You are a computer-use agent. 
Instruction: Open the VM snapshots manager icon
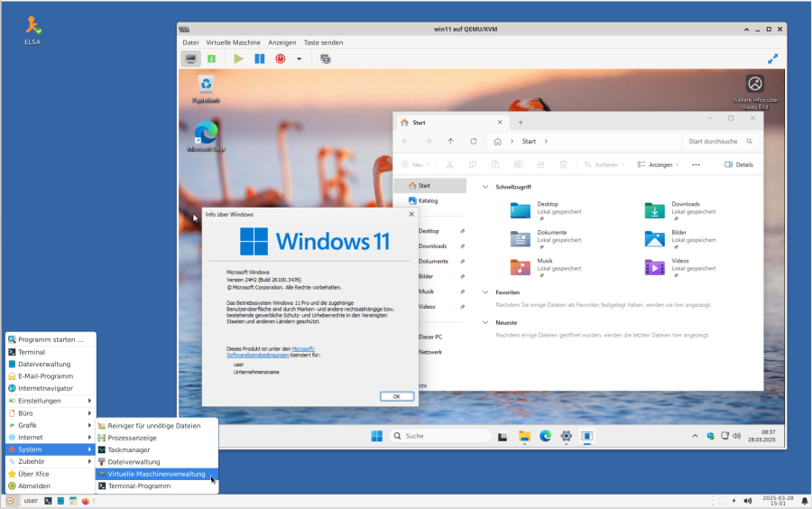pyautogui.click(x=325, y=59)
